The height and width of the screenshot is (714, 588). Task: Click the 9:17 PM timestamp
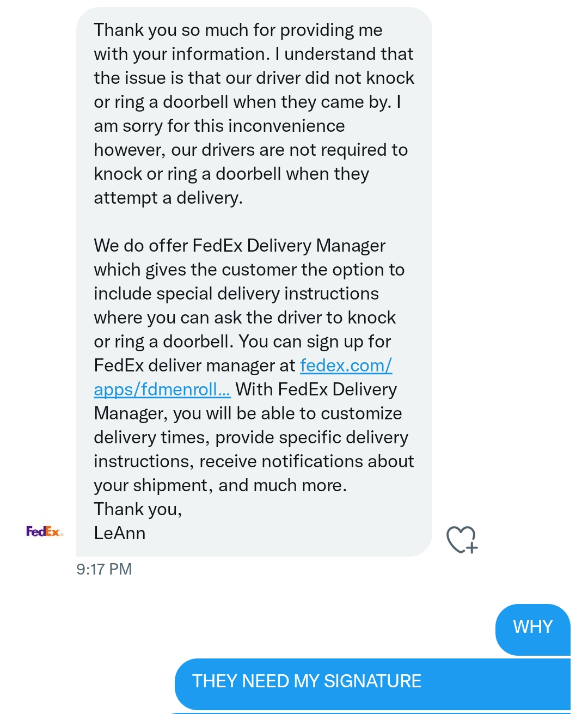click(104, 569)
